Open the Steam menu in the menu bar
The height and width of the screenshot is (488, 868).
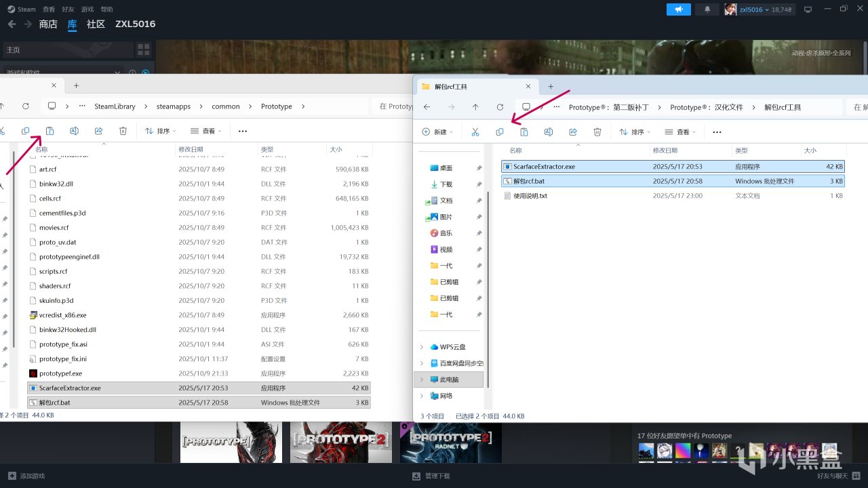tap(22, 9)
